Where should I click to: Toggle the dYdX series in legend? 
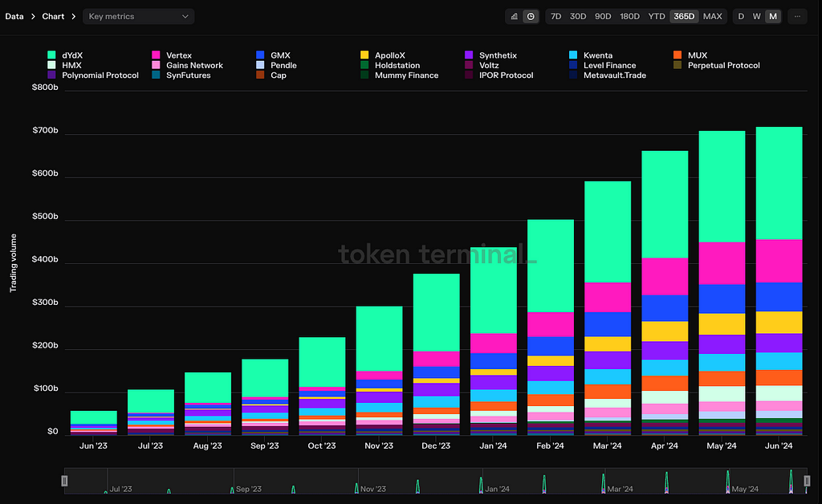click(65, 55)
